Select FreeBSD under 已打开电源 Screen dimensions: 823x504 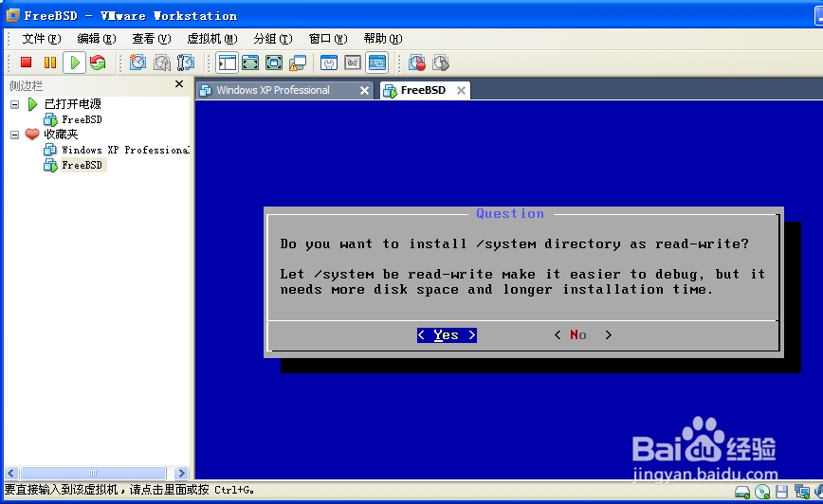[x=82, y=119]
